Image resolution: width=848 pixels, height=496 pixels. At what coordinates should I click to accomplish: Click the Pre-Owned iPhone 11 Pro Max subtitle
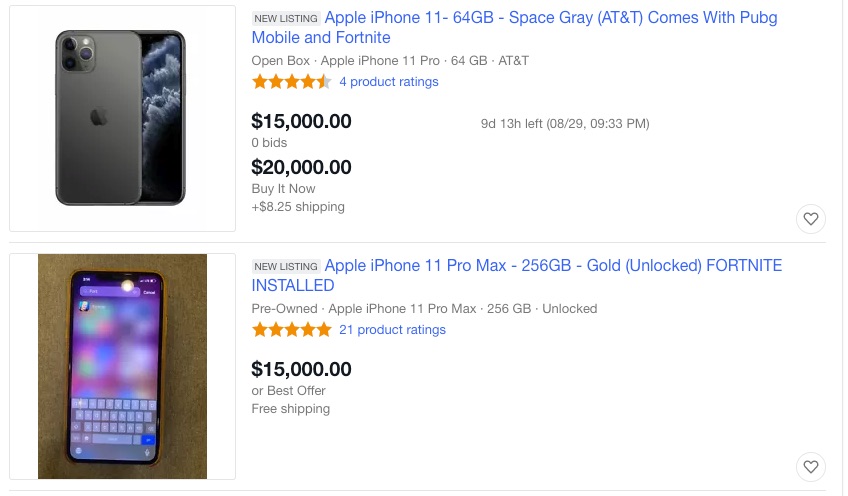424,308
